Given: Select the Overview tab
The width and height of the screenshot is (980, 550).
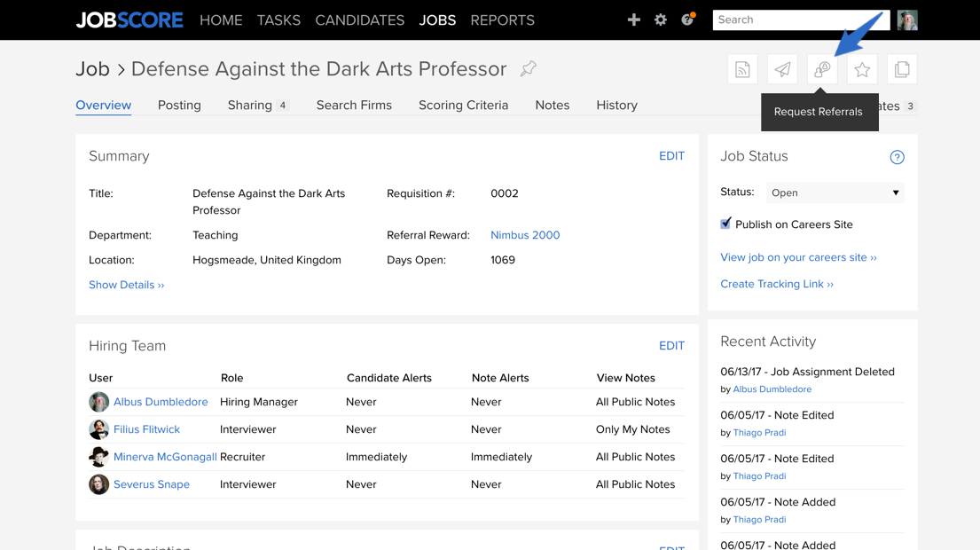Looking at the screenshot, I should (104, 105).
